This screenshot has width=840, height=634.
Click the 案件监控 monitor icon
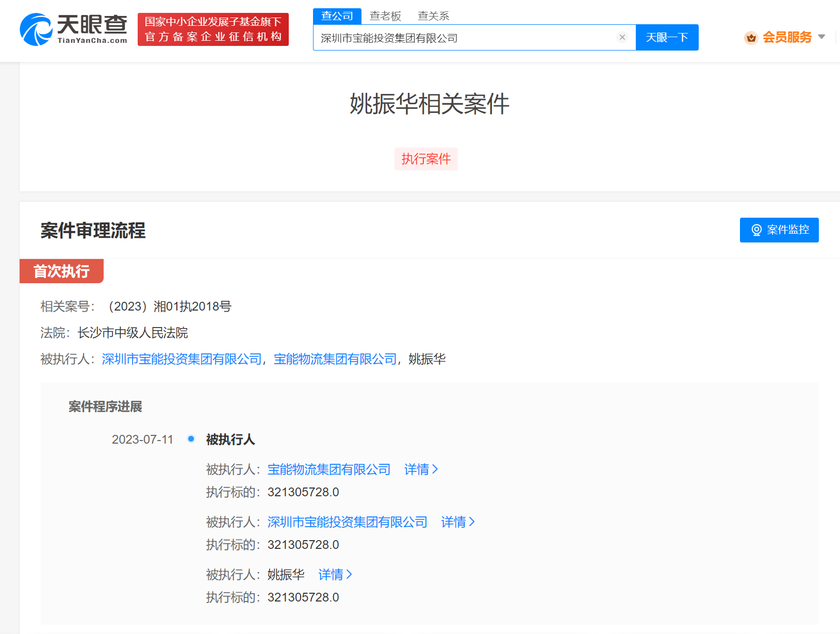[756, 230]
